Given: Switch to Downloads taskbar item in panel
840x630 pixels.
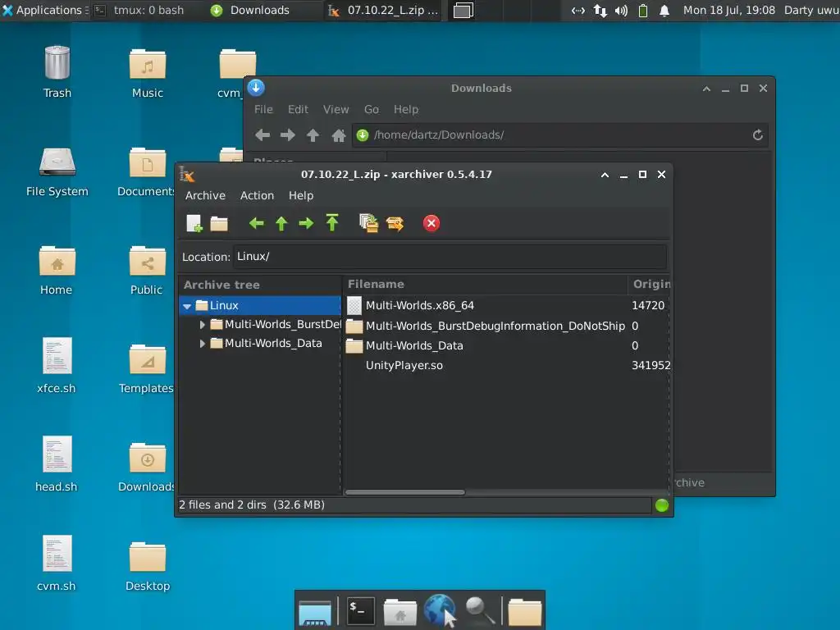Looking at the screenshot, I should click(250, 10).
